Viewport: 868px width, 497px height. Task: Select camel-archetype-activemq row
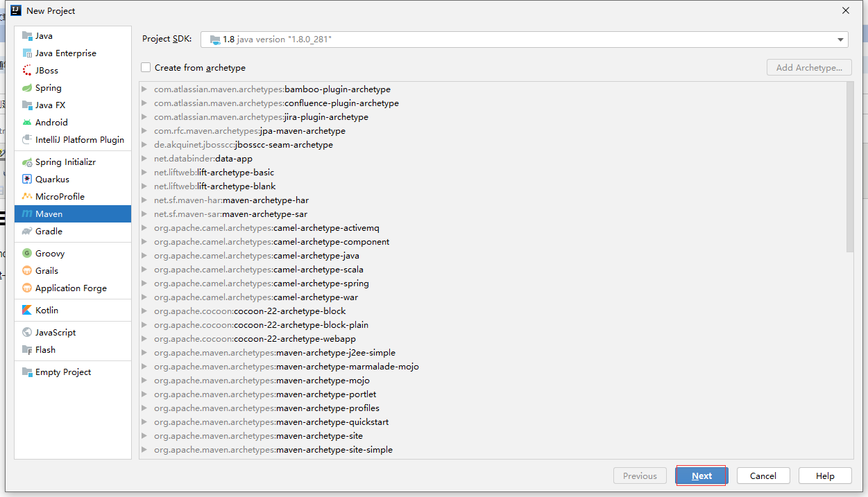(492, 228)
